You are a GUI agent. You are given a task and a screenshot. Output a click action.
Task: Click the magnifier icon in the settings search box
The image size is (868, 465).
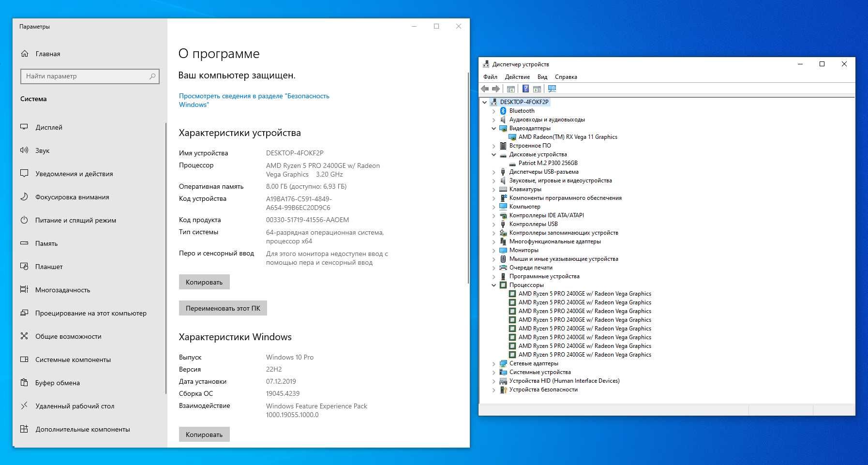tap(152, 76)
